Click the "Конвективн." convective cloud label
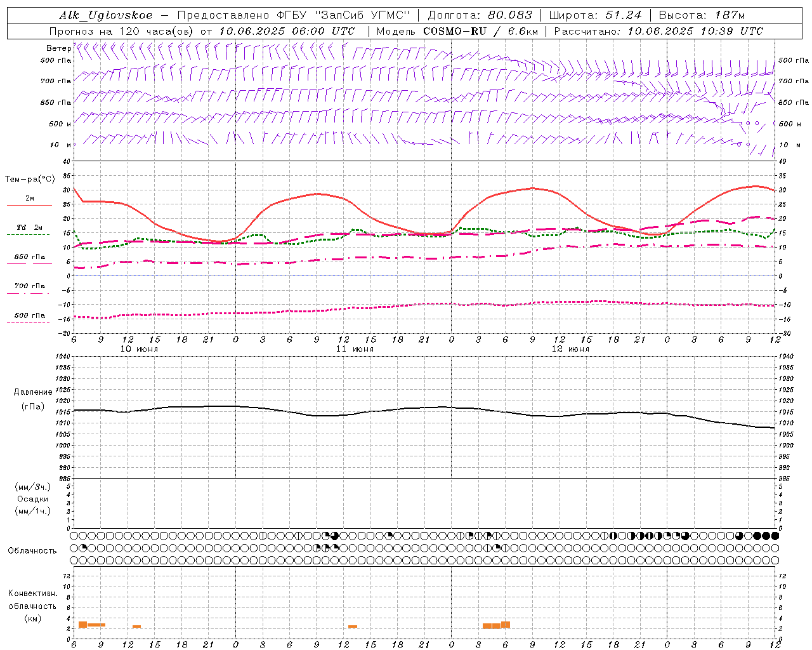Image resolution: width=812 pixels, height=650 pixels. [x=33, y=594]
